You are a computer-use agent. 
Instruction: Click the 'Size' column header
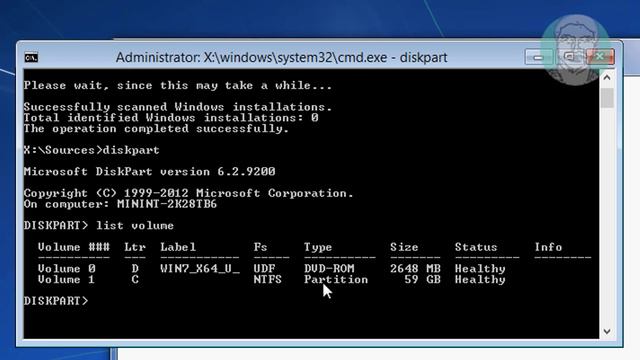tap(404, 247)
